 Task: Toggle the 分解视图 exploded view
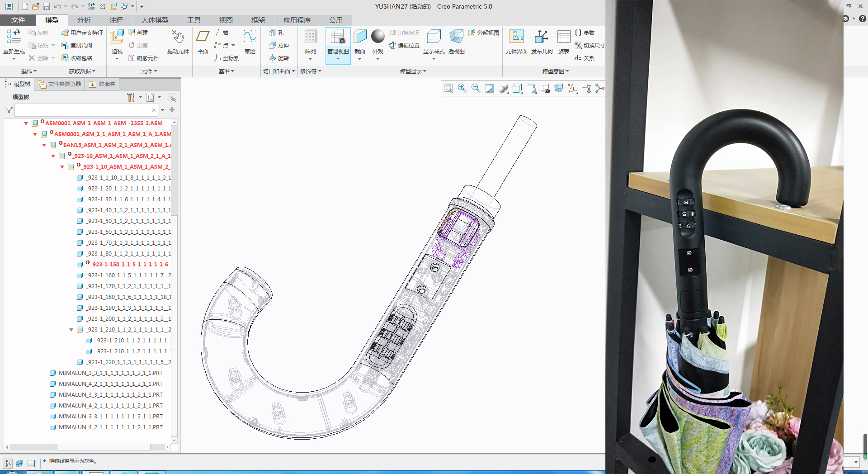pyautogui.click(x=484, y=33)
